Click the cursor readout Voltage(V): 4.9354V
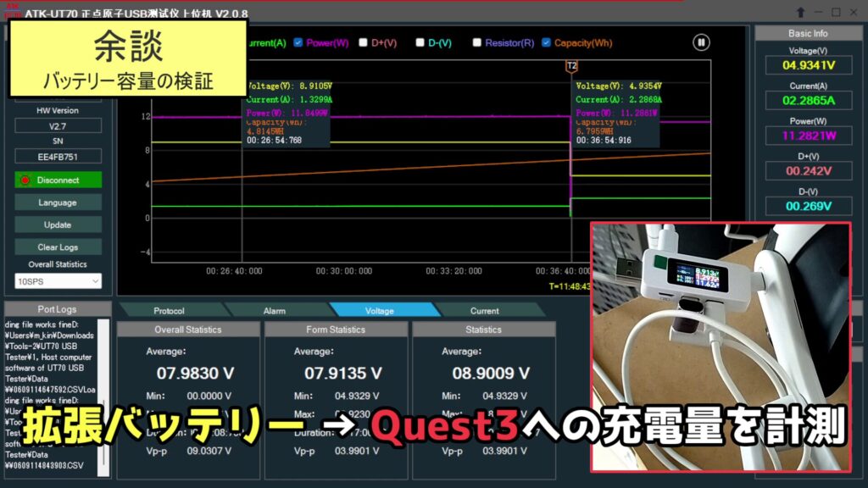The height and width of the screenshot is (488, 868). tap(618, 86)
